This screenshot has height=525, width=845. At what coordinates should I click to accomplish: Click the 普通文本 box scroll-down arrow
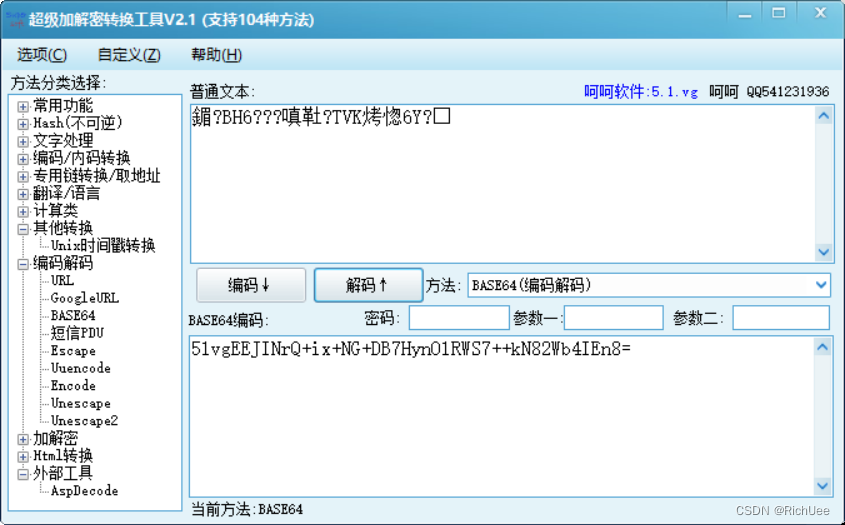(823, 252)
